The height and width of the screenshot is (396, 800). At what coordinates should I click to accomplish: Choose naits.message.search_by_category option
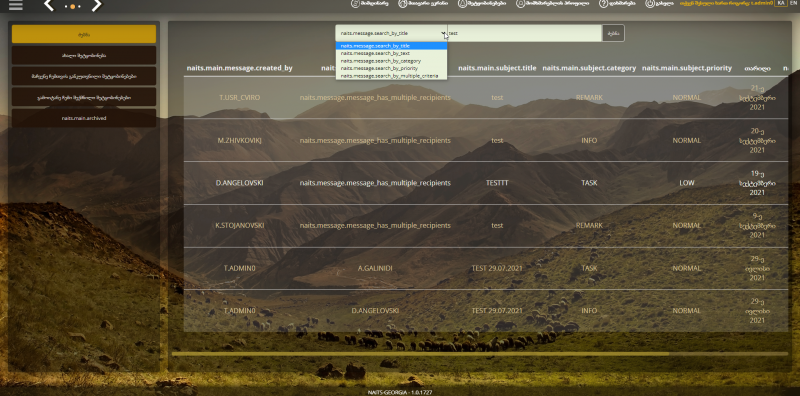391,61
